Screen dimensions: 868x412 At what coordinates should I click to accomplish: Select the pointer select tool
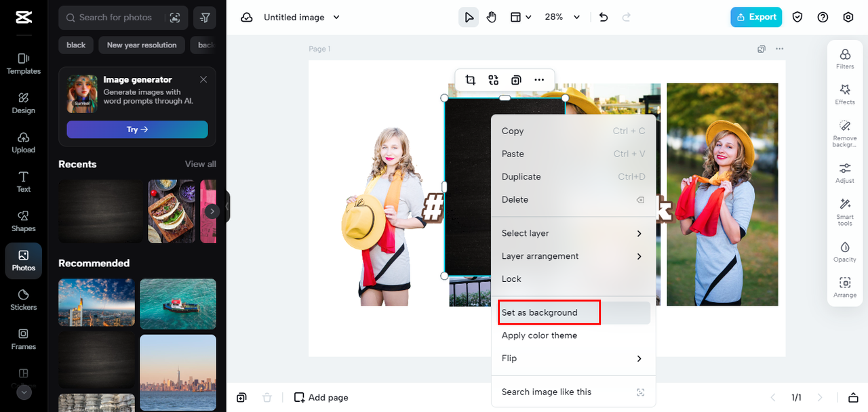pos(469,18)
